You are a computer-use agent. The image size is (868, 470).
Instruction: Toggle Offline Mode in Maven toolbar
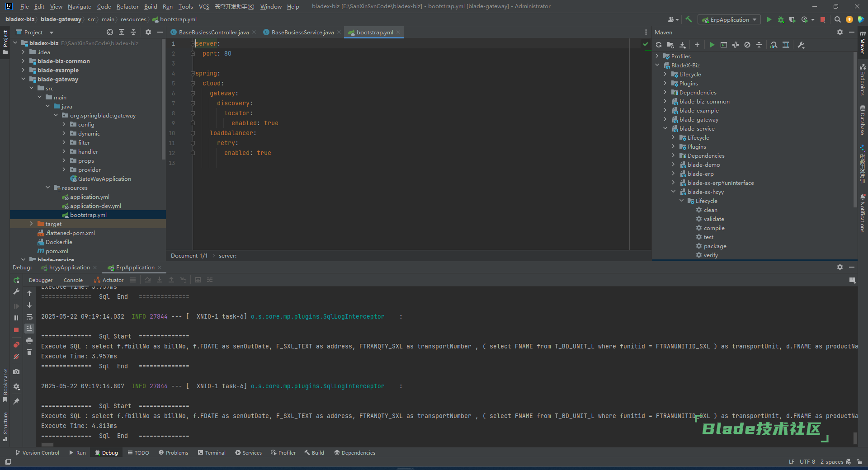pyautogui.click(x=736, y=45)
